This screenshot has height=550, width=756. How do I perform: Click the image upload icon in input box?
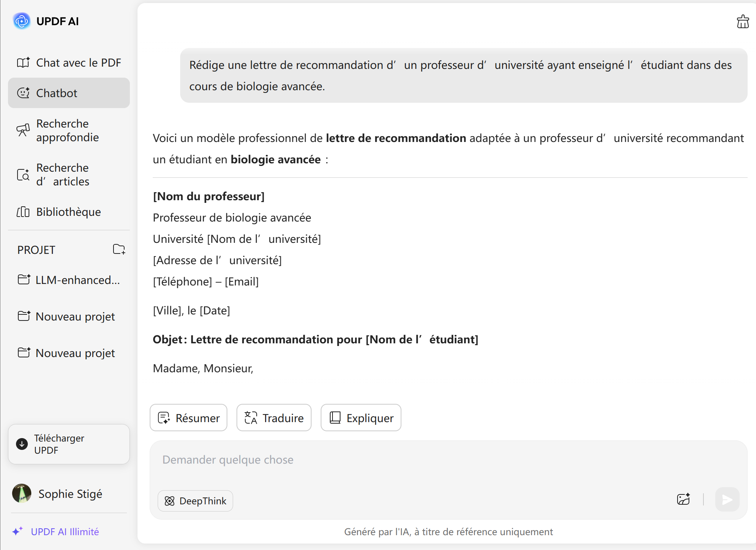click(x=683, y=499)
